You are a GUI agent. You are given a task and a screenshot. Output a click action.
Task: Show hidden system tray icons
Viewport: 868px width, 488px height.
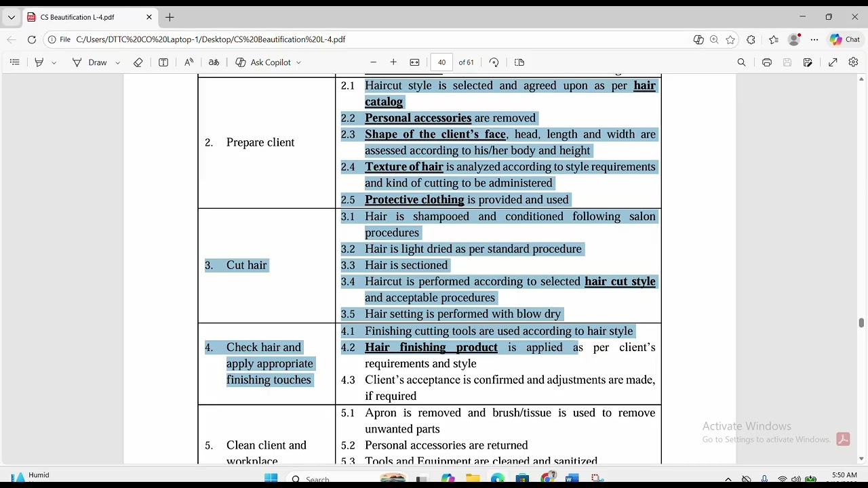728,479
